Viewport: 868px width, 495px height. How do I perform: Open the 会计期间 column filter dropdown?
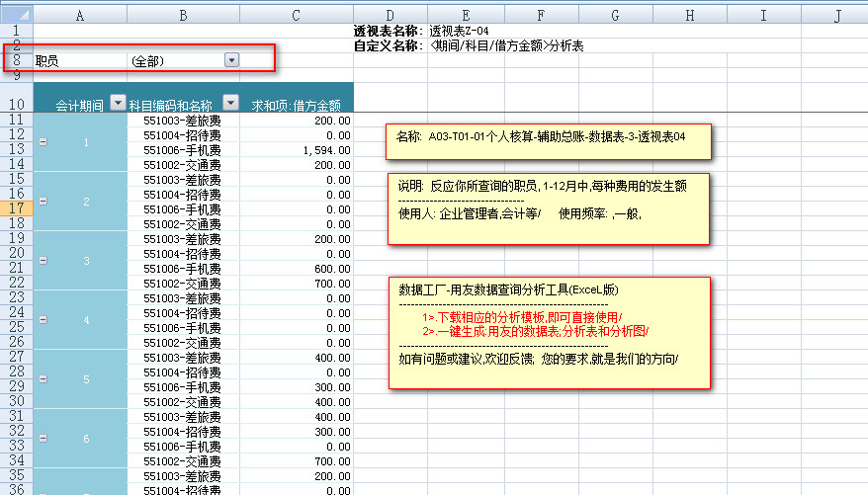coord(118,104)
